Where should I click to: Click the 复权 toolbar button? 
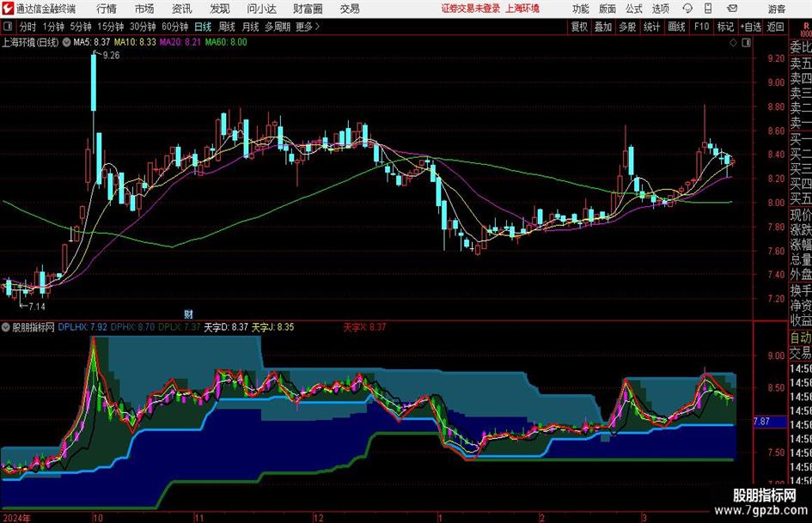tap(579, 27)
